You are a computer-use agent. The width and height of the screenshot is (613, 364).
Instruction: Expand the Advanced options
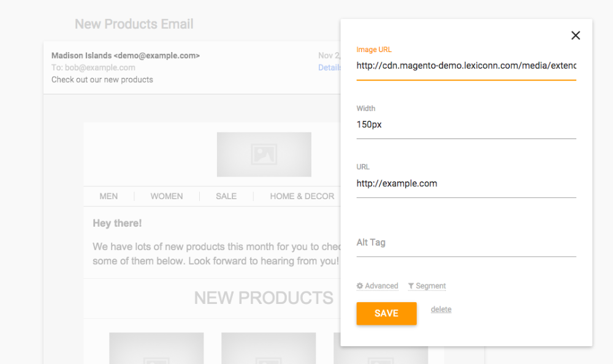click(381, 286)
